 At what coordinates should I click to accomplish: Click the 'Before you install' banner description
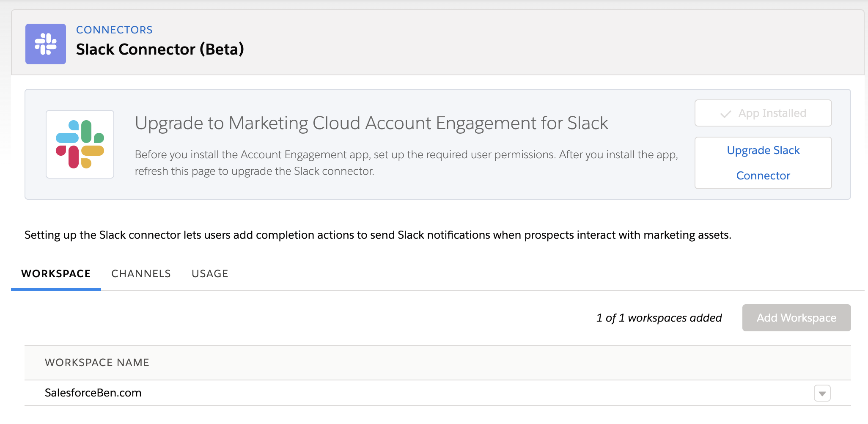pos(407,163)
